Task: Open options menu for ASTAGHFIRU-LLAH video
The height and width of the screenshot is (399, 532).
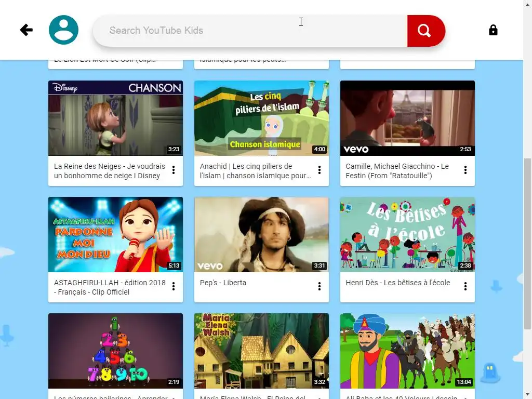Action: click(174, 286)
